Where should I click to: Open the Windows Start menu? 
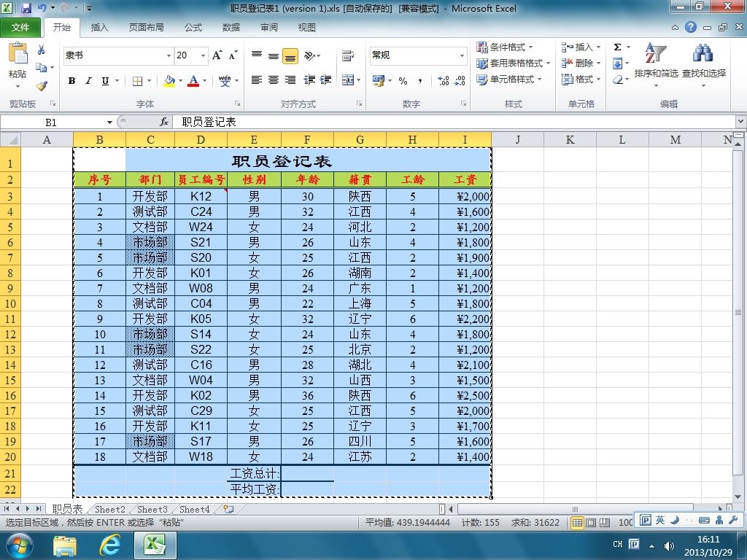18,545
